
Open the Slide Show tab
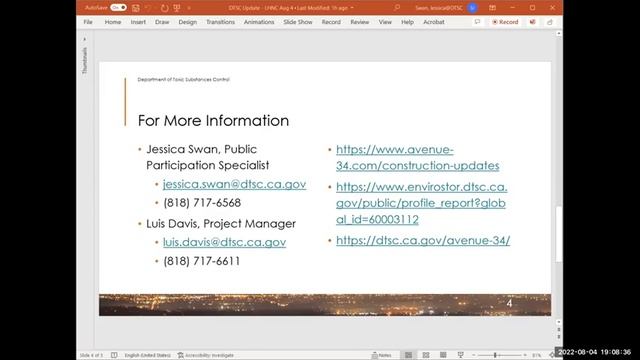tap(298, 22)
